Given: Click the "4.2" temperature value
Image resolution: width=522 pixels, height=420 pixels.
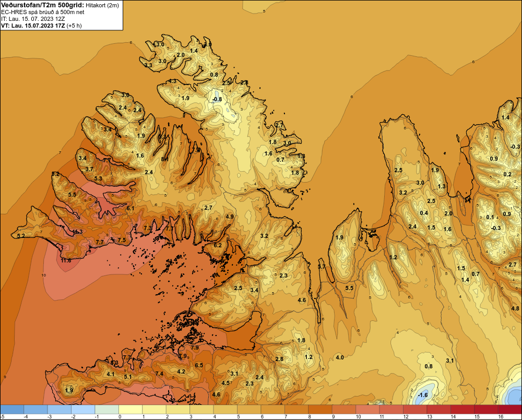Looking at the screenshot, I should 181,371.
